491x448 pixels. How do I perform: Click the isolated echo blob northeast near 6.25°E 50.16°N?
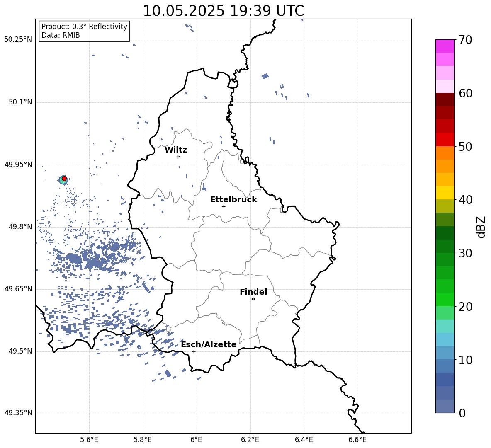[x=265, y=76]
